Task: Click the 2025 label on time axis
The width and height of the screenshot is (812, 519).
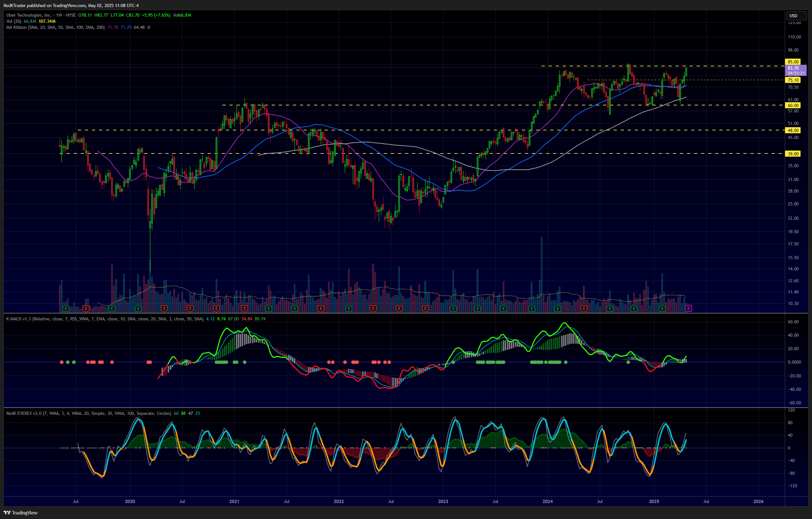Action: point(654,501)
